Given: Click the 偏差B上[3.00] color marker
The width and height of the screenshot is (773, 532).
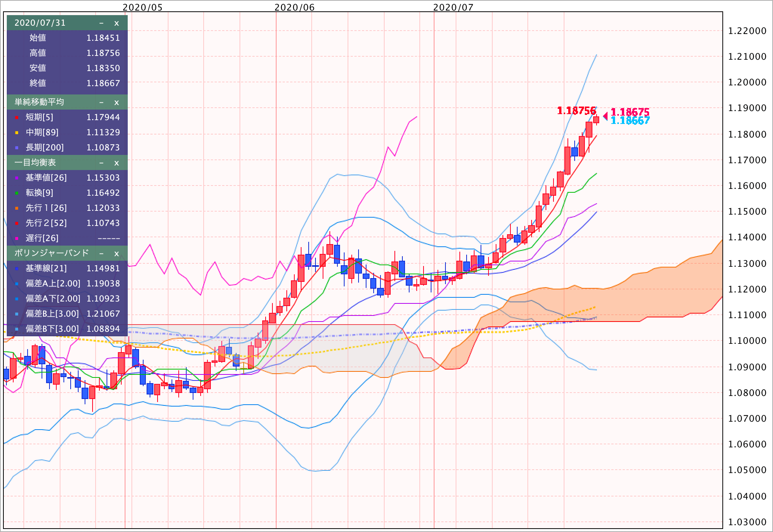Looking at the screenshot, I should (17, 314).
